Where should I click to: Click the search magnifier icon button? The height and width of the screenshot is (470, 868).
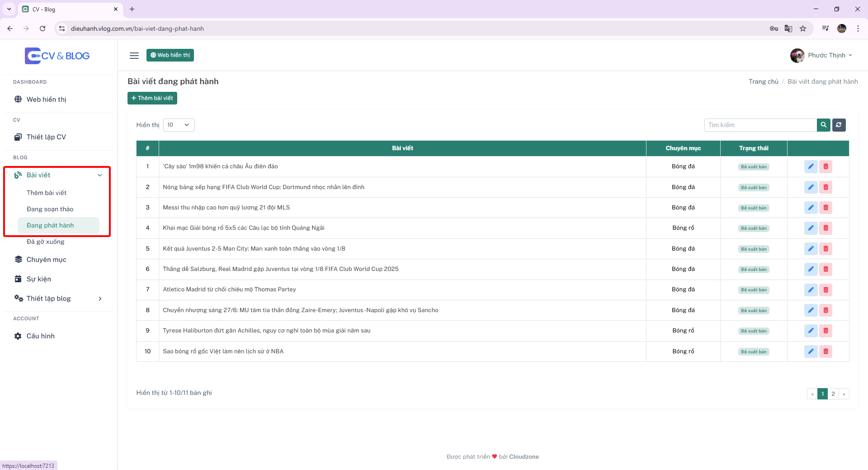[x=823, y=125]
